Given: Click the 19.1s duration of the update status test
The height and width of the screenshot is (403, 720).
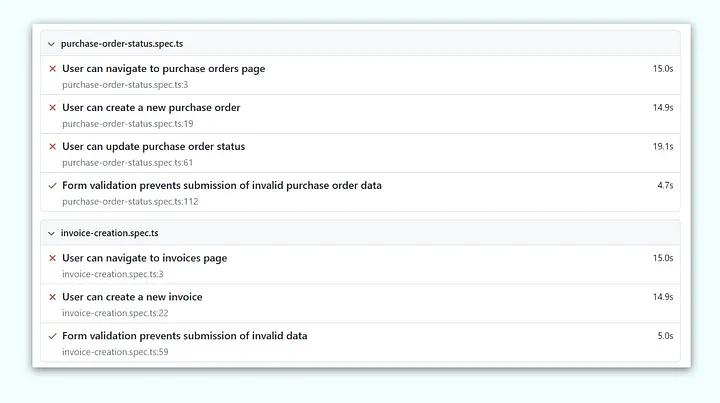Looking at the screenshot, I should pyautogui.click(x=662, y=147).
